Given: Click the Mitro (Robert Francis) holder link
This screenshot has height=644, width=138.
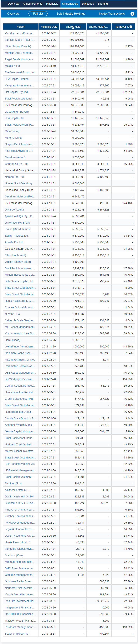Looking at the screenshot, I should pos(18,46).
